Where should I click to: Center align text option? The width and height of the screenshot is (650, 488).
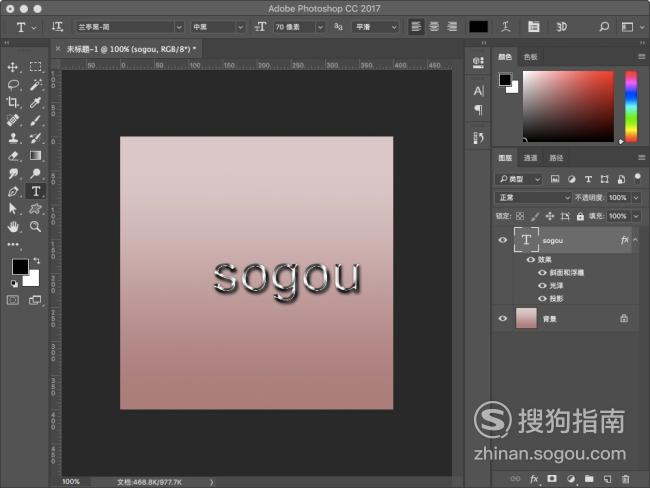click(434, 27)
